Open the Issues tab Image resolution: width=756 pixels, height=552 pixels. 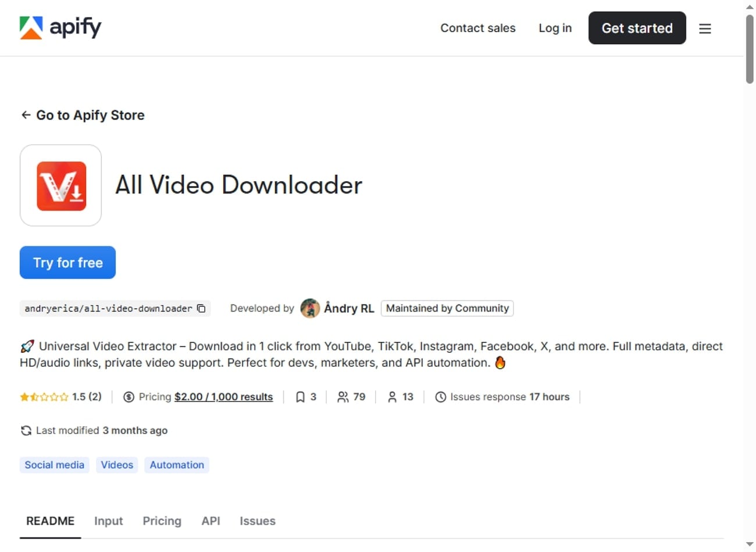(x=257, y=521)
